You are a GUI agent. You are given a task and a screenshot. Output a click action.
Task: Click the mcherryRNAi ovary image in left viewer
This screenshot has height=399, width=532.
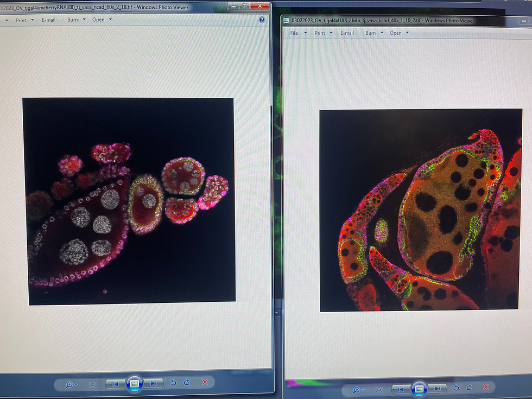point(129,201)
